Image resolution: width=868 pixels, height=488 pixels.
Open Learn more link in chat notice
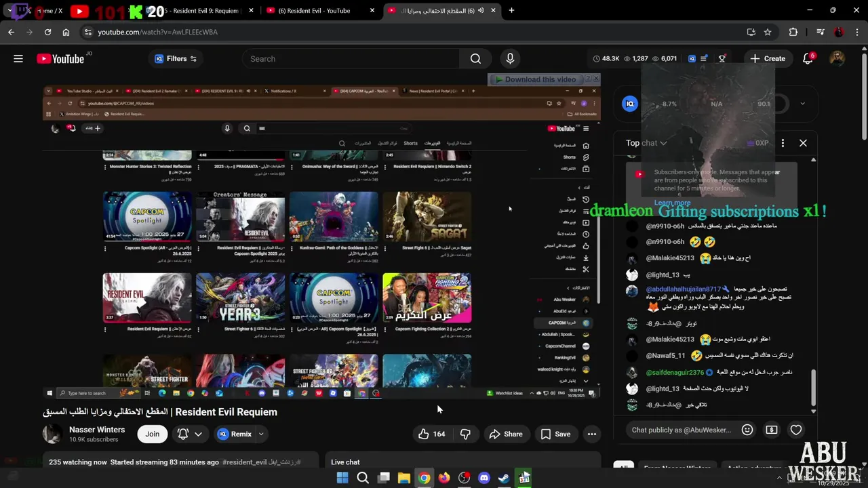672,203
